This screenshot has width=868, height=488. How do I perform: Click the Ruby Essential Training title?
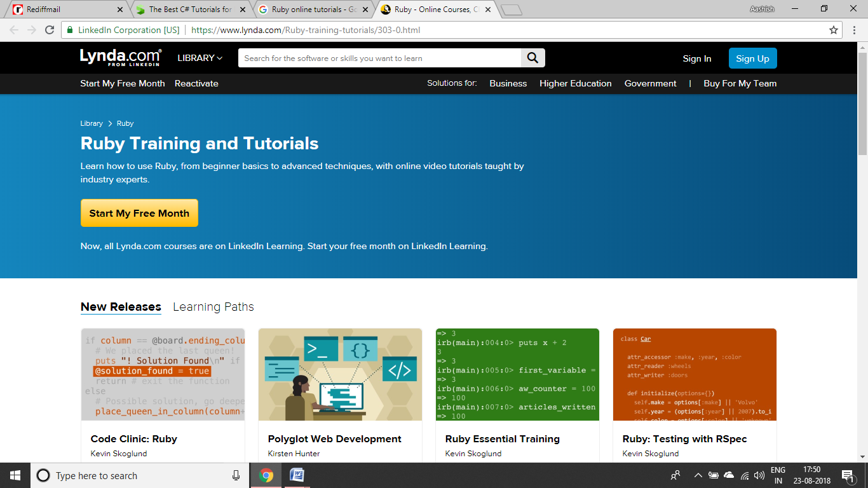[x=503, y=438]
